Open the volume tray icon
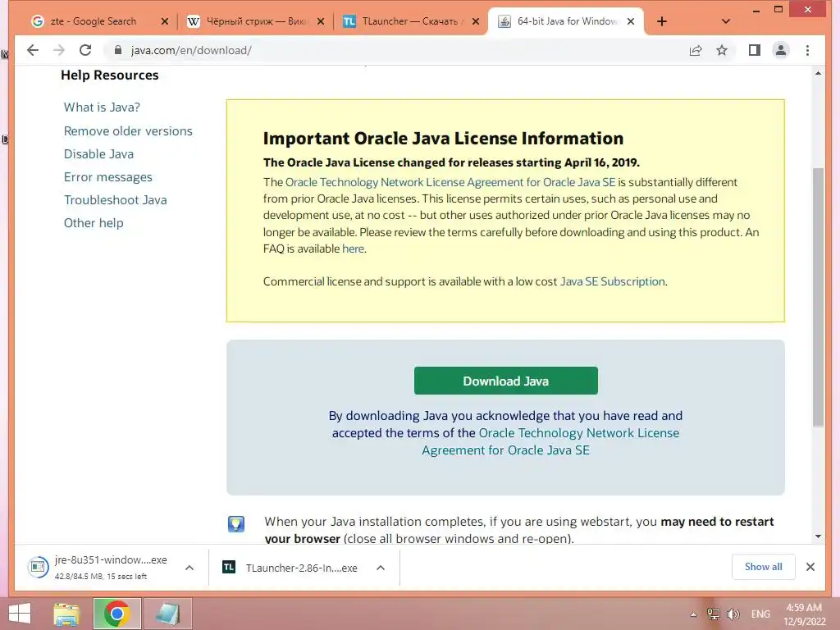 coord(733,614)
